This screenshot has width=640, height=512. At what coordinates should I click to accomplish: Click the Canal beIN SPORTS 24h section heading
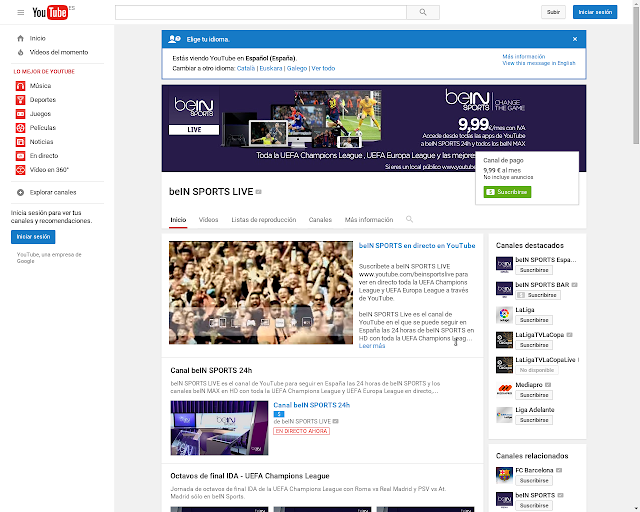[211, 371]
